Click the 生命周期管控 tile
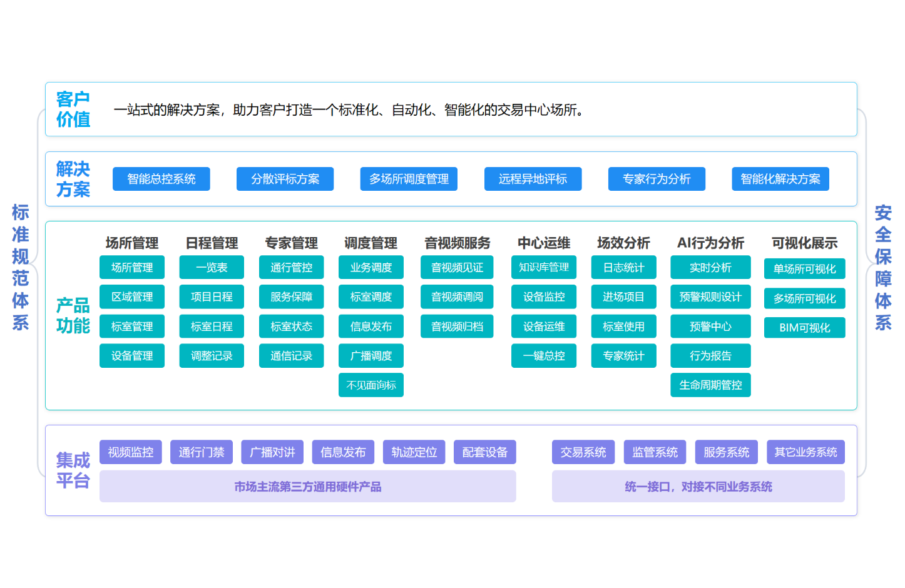 710,385
